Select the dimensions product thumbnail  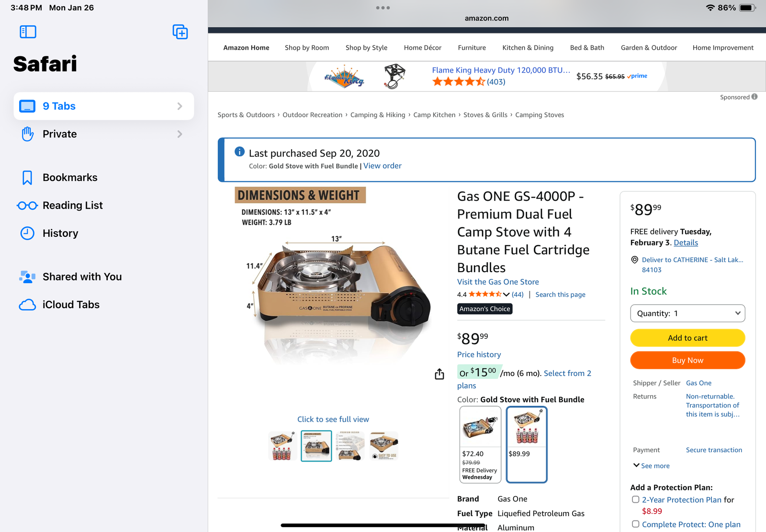(x=316, y=446)
